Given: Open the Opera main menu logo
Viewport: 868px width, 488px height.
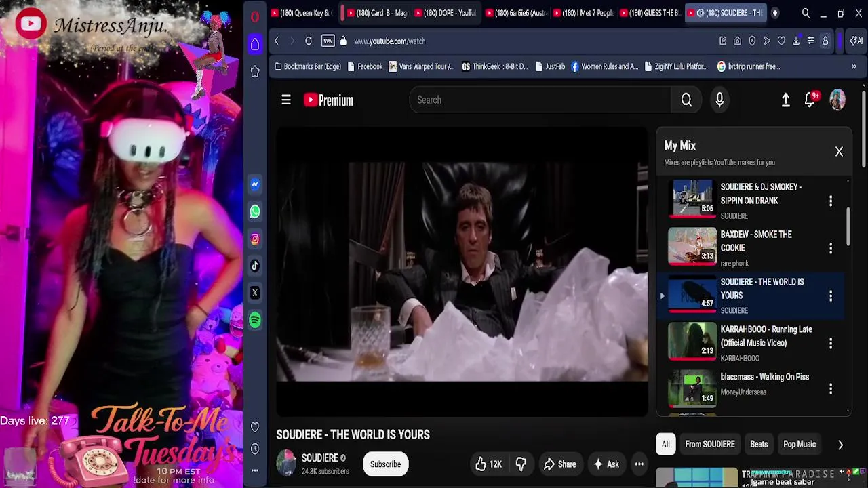Looking at the screenshot, I should coord(255,18).
